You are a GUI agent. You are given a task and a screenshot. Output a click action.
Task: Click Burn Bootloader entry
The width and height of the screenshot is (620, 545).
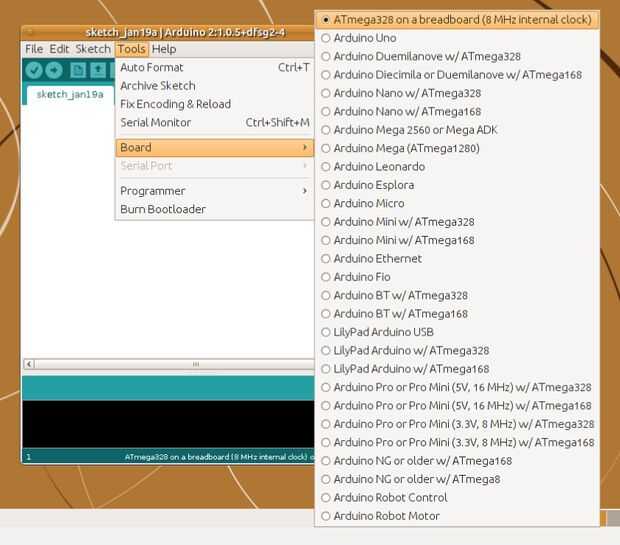[215, 209]
